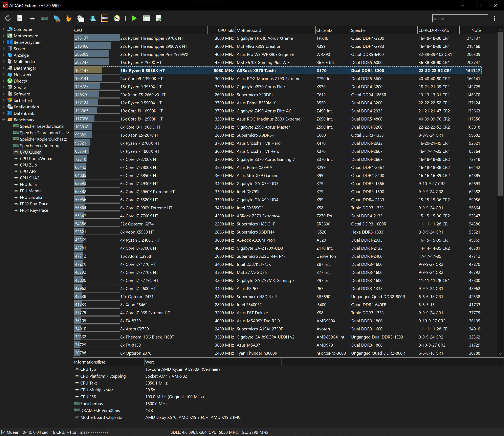Sort by the CL-RCD-RP-RAS column header
504x436 pixels.
pyautogui.click(x=438, y=30)
